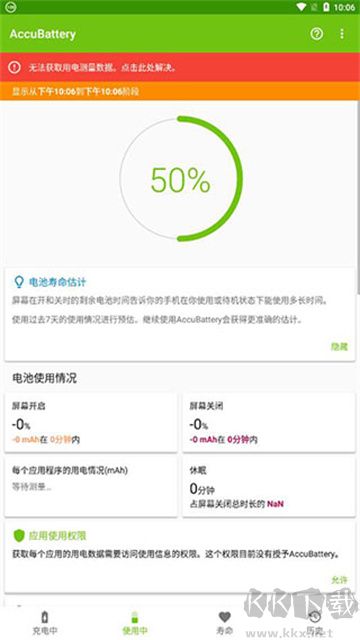Click 允许 to grant usage permission
Image resolution: width=360 pixels, height=640 pixels.
[x=340, y=580]
